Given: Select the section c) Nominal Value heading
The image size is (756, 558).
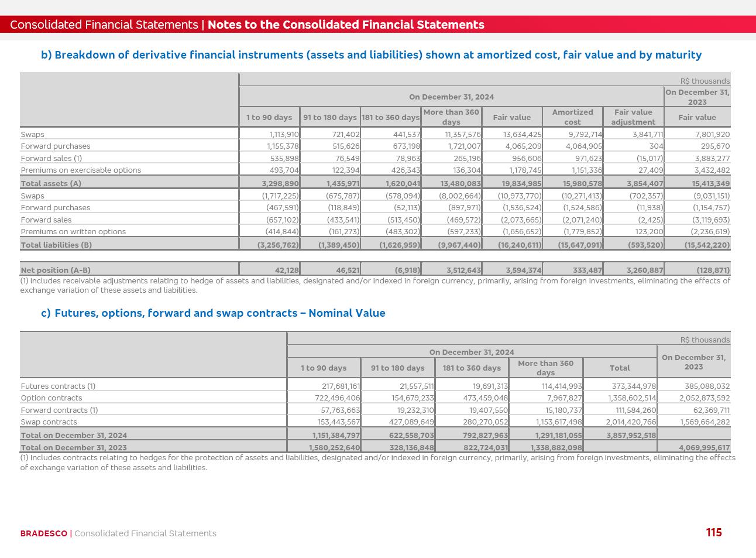Looking at the screenshot, I should (x=213, y=313).
